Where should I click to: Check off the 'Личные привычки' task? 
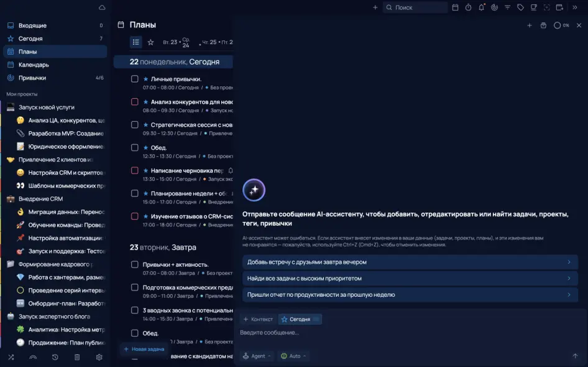pyautogui.click(x=135, y=79)
